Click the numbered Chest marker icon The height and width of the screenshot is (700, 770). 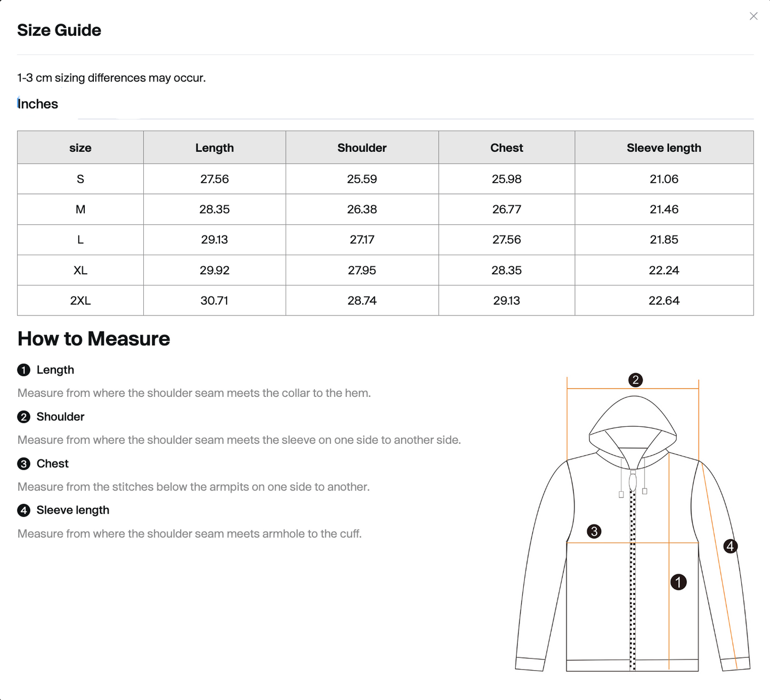point(23,463)
